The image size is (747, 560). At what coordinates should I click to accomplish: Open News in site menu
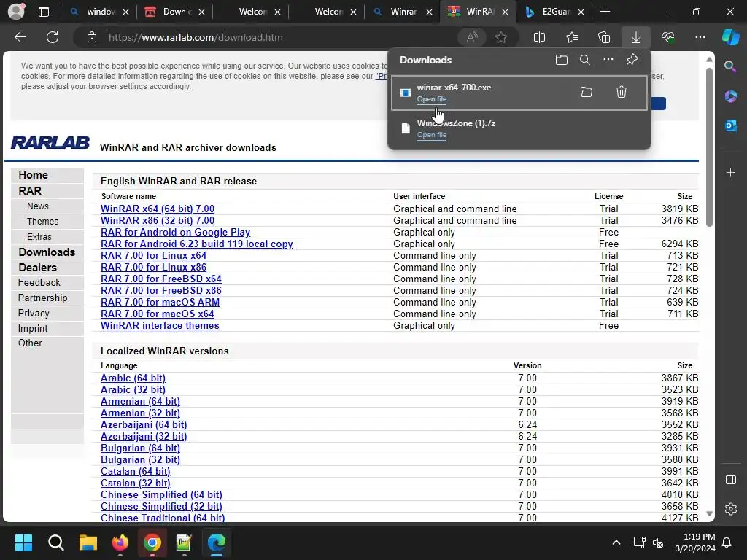[38, 206]
